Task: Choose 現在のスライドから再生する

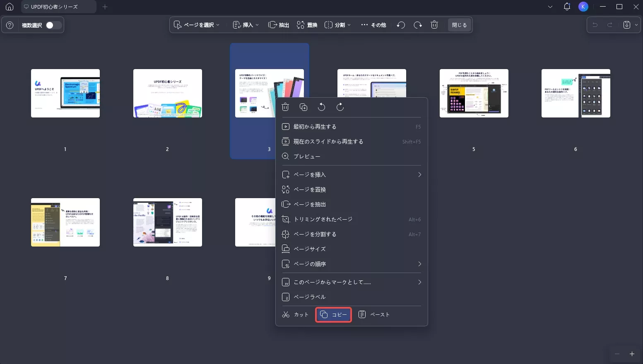Action: coord(352,141)
